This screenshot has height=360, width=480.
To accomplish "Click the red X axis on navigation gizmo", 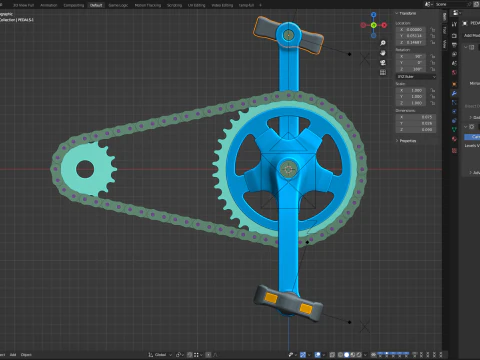I will pos(384,25).
